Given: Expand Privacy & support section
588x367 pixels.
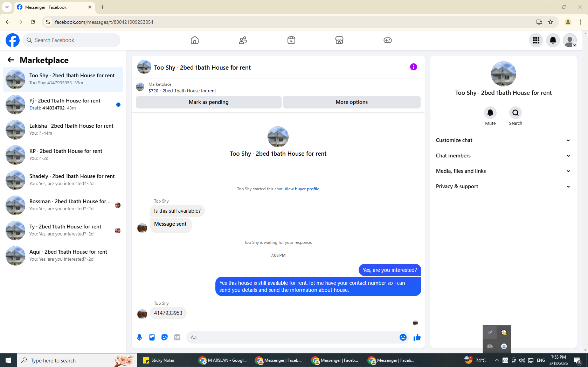Looking at the screenshot, I should click(x=503, y=186).
